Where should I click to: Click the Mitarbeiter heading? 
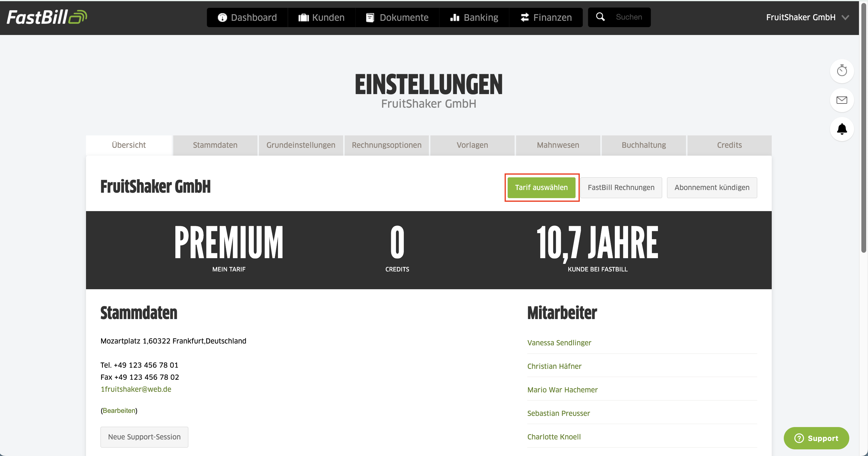562,313
